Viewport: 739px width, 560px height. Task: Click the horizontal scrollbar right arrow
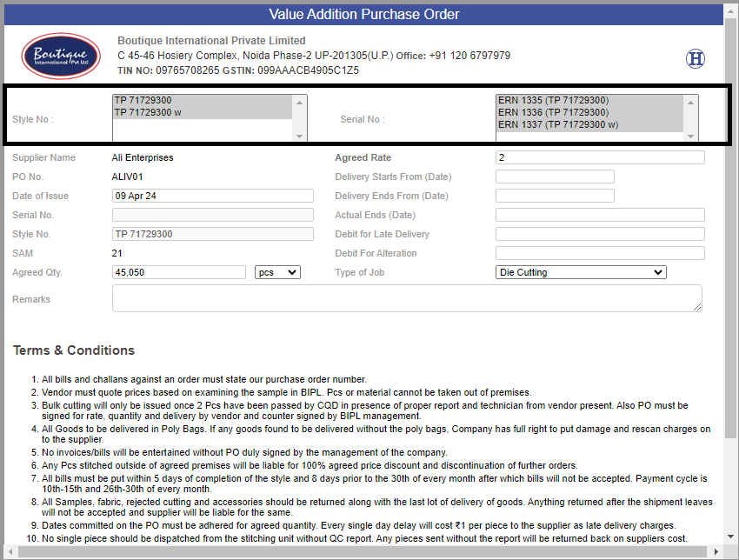coord(716,551)
